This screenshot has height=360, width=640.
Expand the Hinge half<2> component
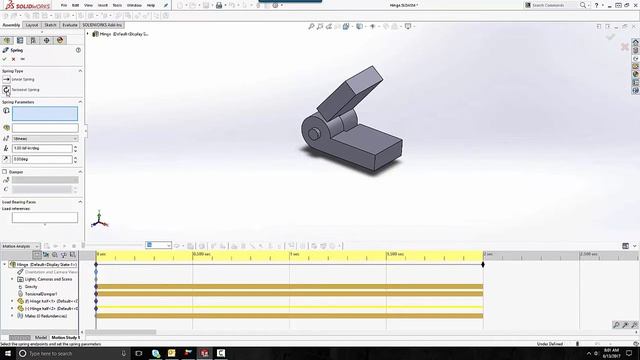12,309
